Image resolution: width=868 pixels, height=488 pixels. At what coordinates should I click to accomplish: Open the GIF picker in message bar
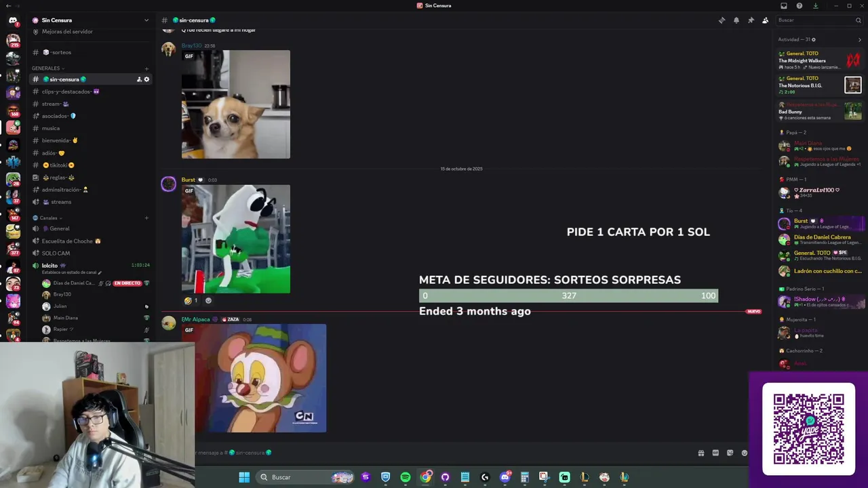point(715,453)
